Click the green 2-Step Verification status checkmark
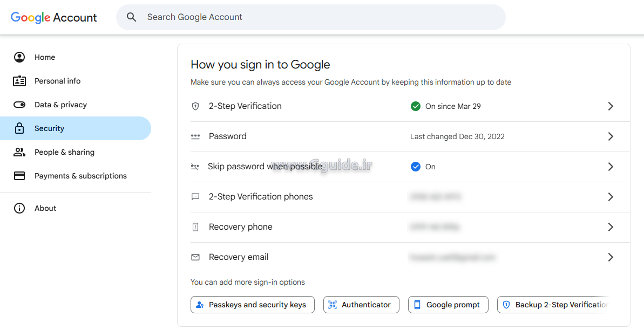The image size is (644, 330). coord(416,106)
